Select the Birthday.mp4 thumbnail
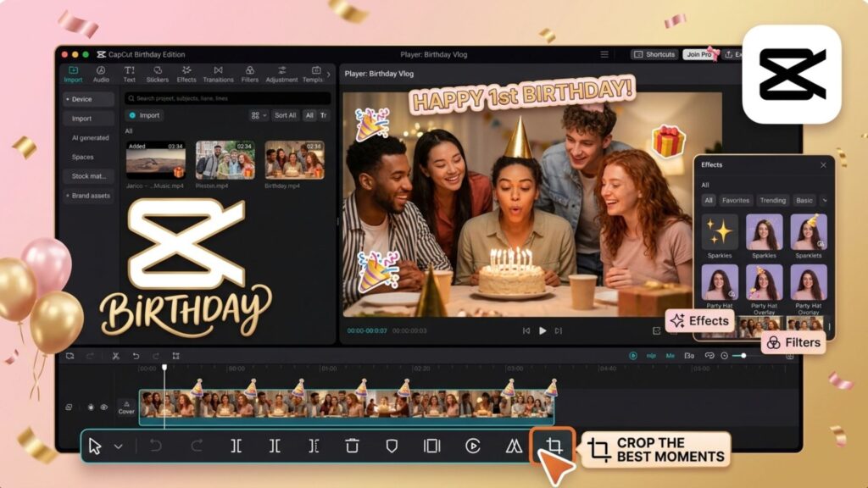This screenshot has height=488, width=868. tap(294, 160)
